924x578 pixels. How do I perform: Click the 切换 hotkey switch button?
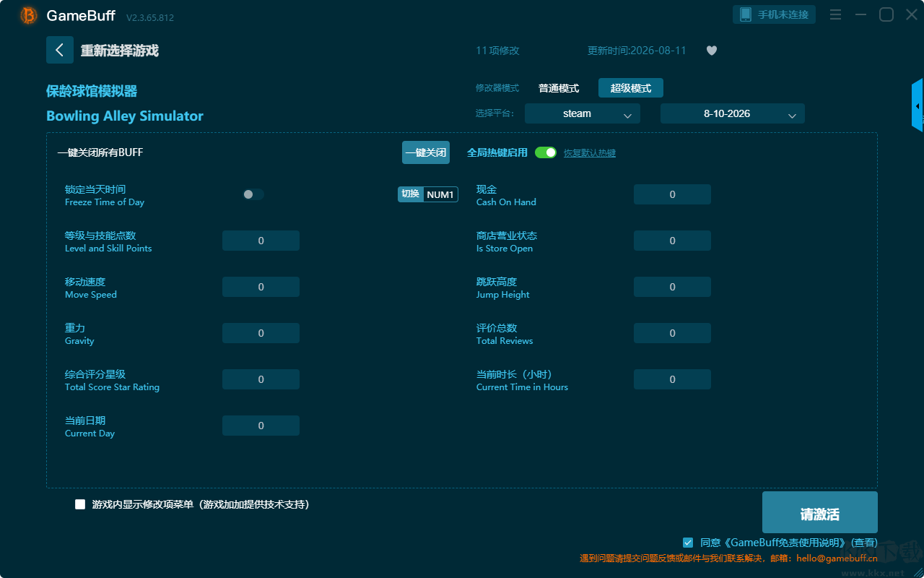pos(411,194)
